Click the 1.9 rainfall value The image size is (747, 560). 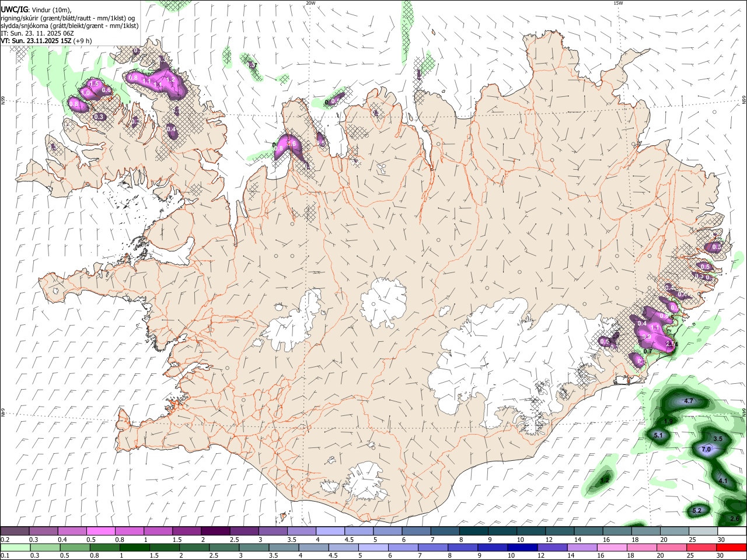coord(668,421)
